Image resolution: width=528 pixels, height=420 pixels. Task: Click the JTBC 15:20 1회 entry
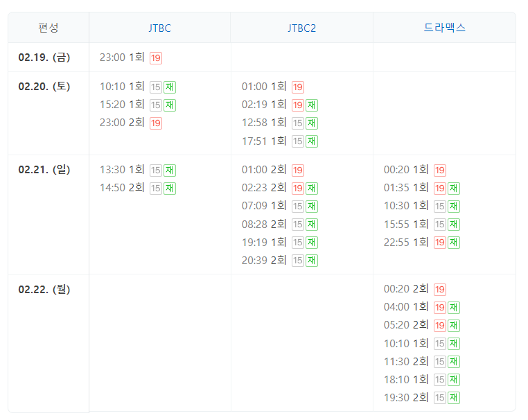coord(122,105)
